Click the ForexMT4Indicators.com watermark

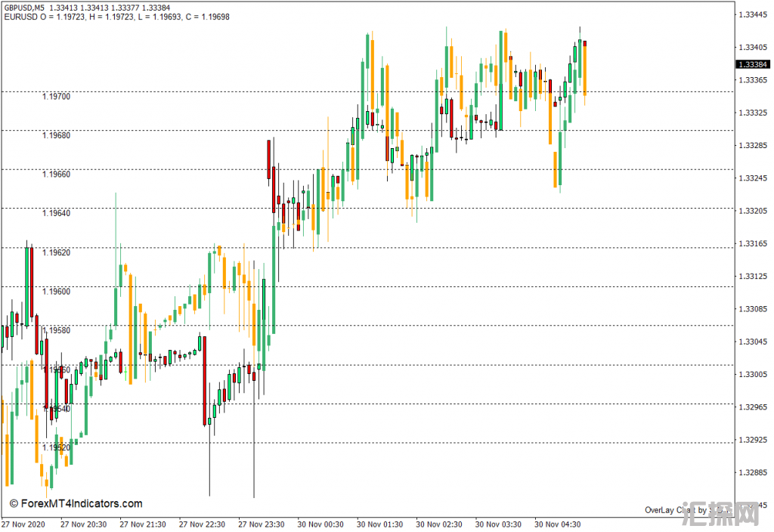76,504
